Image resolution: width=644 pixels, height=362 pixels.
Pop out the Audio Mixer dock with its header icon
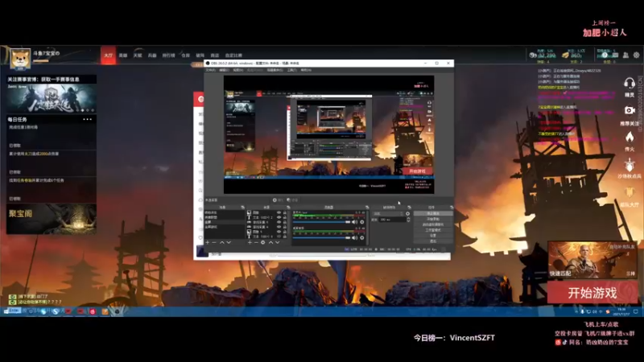(x=367, y=208)
